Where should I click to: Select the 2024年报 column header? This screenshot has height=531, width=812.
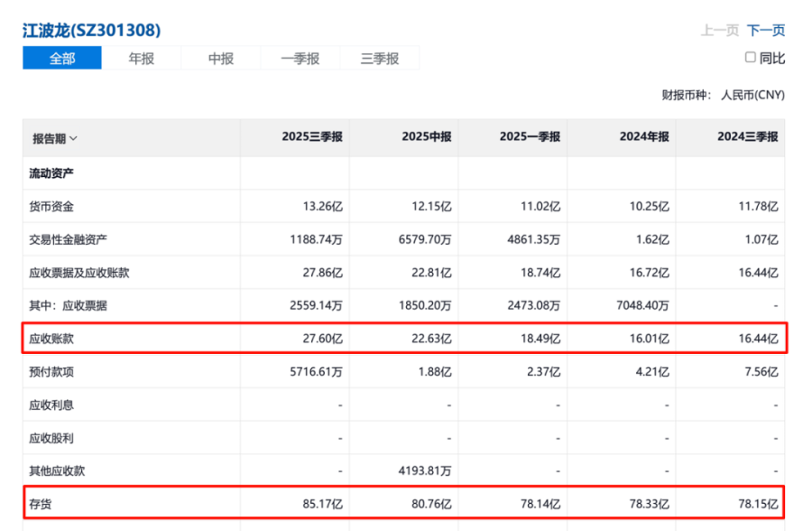pyautogui.click(x=644, y=137)
